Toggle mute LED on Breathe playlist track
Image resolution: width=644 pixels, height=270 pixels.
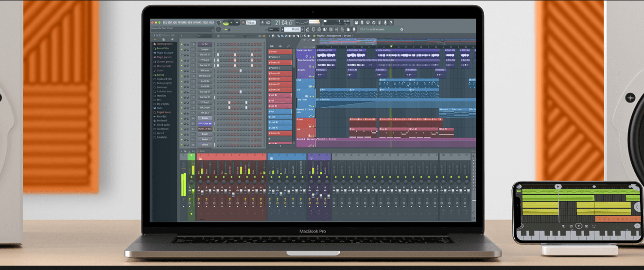tap(313, 77)
